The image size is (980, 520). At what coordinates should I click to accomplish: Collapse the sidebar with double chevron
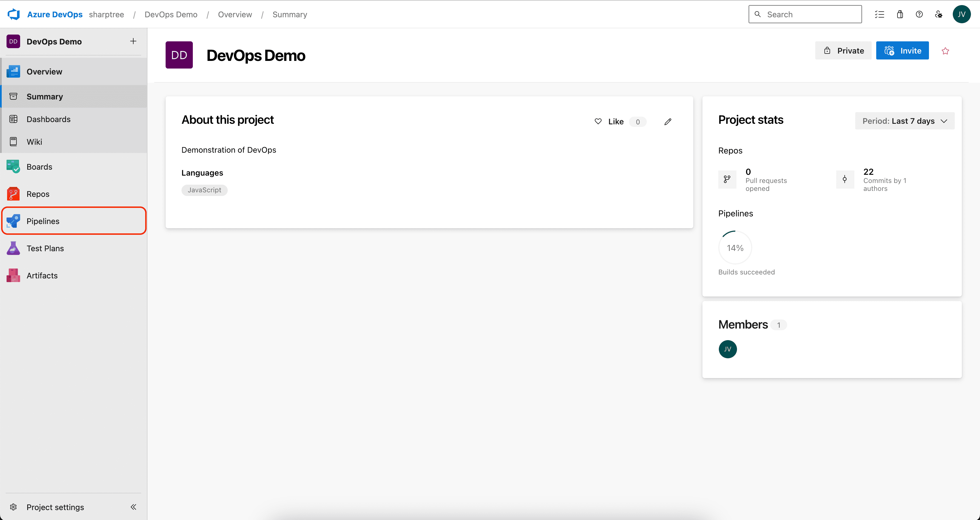pyautogui.click(x=133, y=507)
